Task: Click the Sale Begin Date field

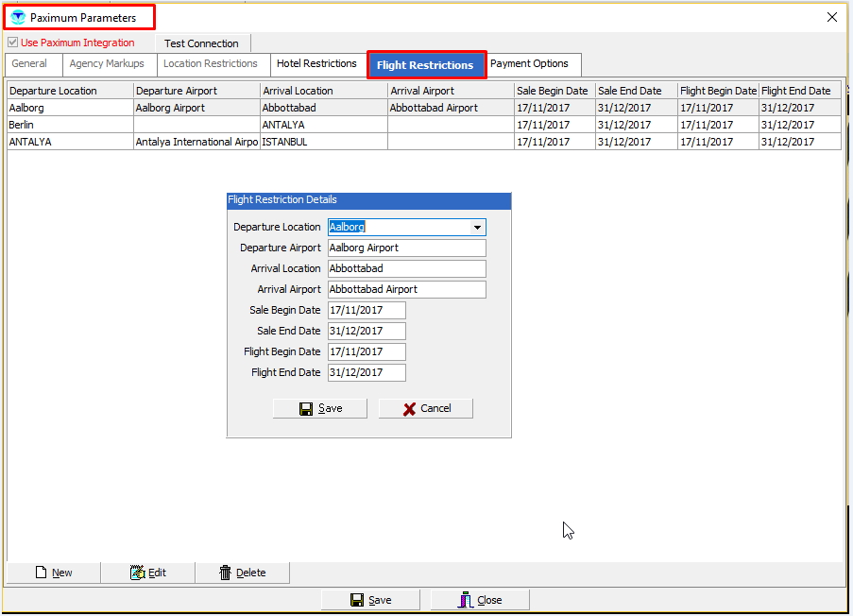Action: 367,311
